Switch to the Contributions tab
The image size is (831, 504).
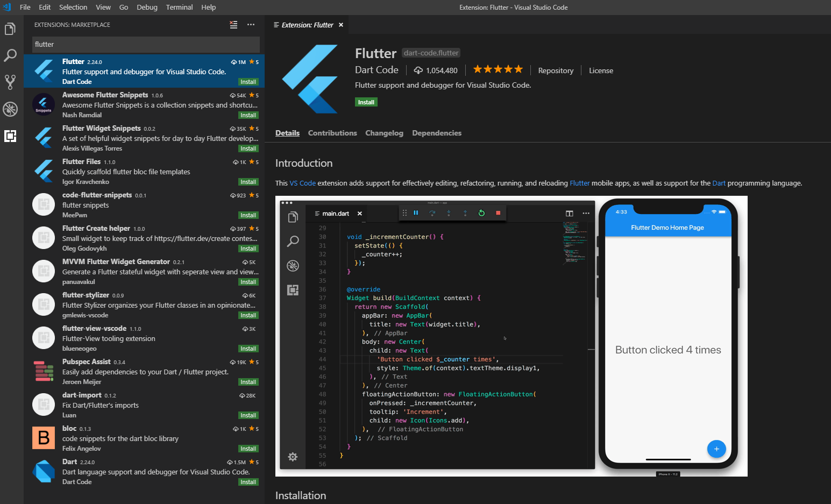[x=332, y=133]
